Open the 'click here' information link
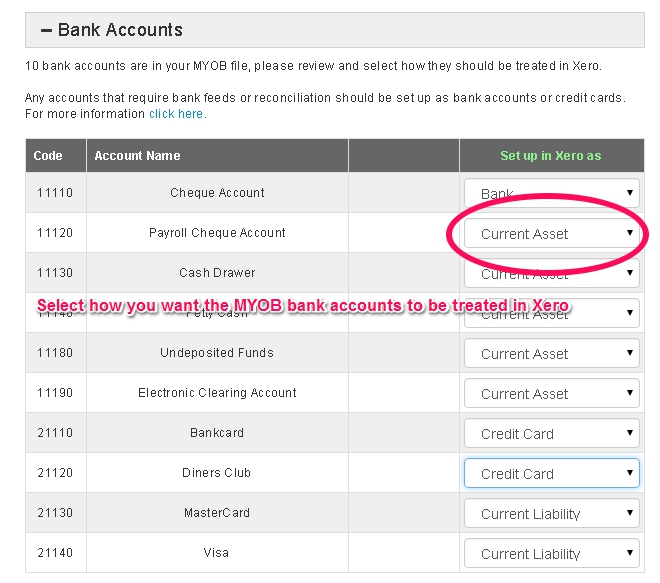Screen dimensions: 660x583 pyautogui.click(x=176, y=114)
